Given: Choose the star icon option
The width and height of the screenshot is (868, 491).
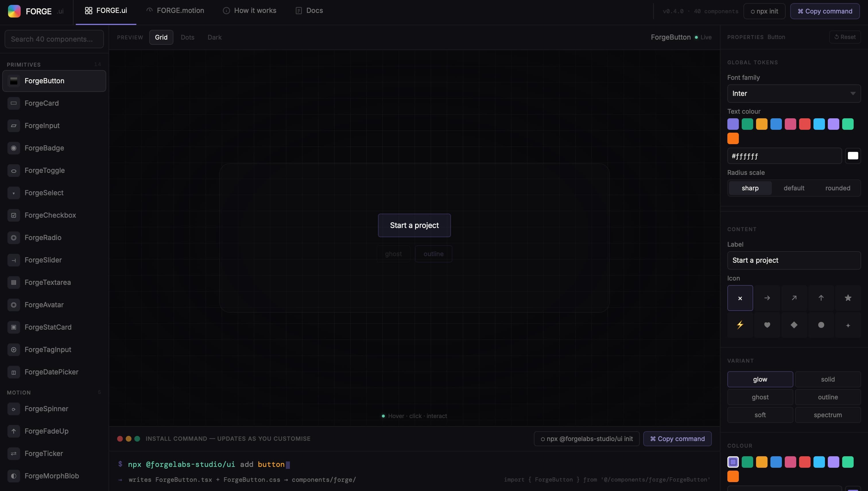Looking at the screenshot, I should tap(848, 298).
